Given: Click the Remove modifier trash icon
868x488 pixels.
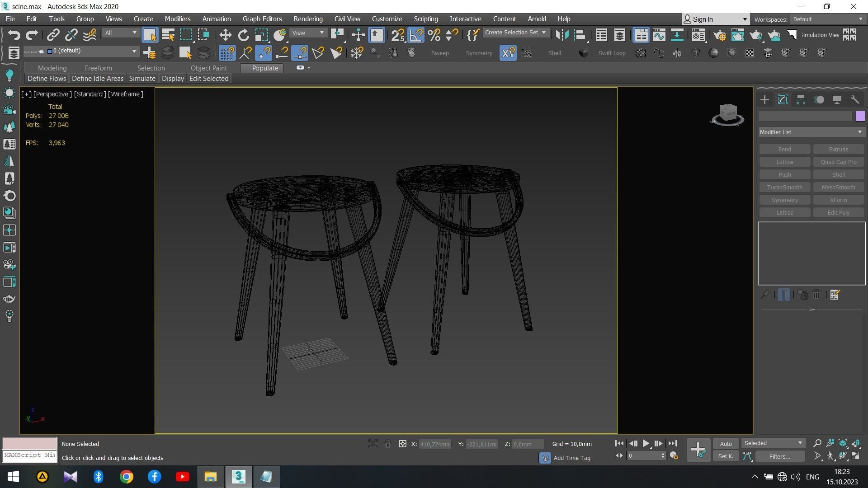Looking at the screenshot, I should click(816, 295).
